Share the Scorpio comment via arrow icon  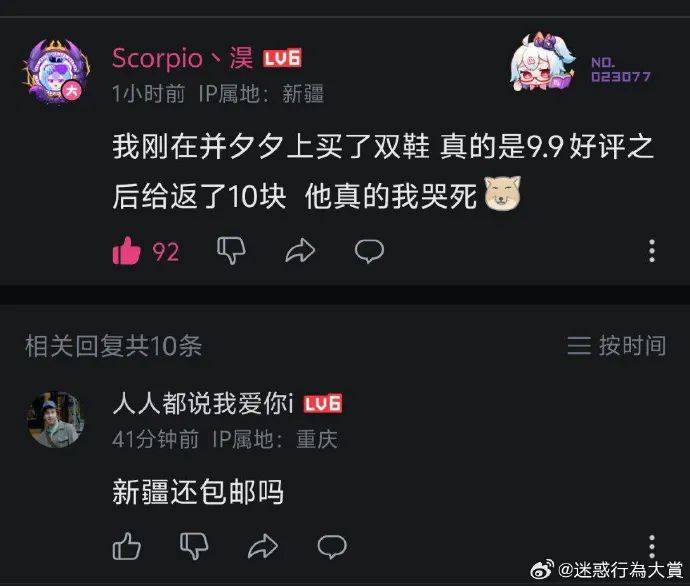[300, 251]
